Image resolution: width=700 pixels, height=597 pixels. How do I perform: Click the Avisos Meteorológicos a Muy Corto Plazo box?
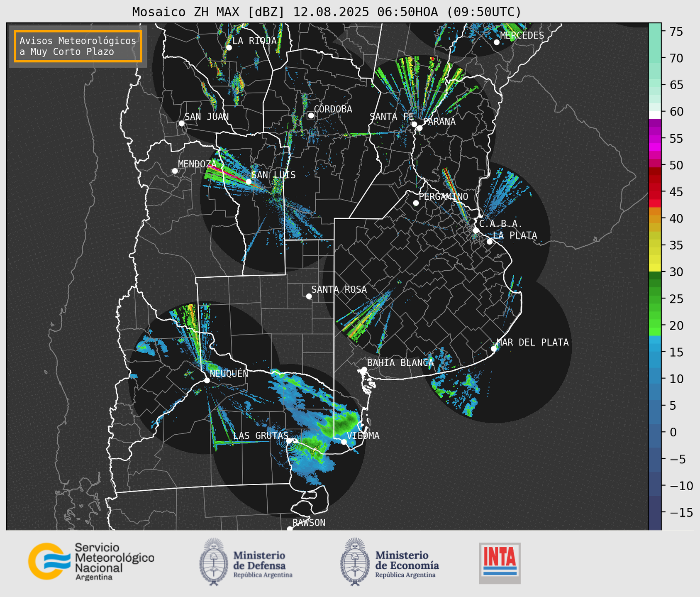click(78, 46)
